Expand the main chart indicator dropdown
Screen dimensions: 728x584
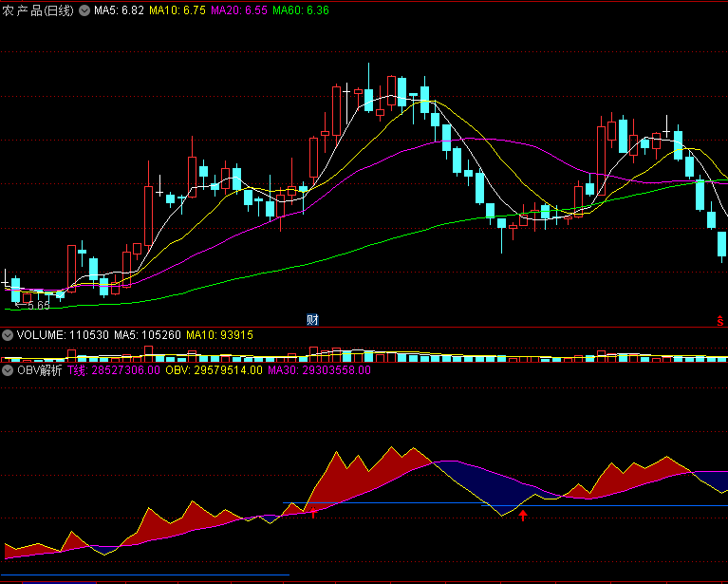tap(84, 10)
